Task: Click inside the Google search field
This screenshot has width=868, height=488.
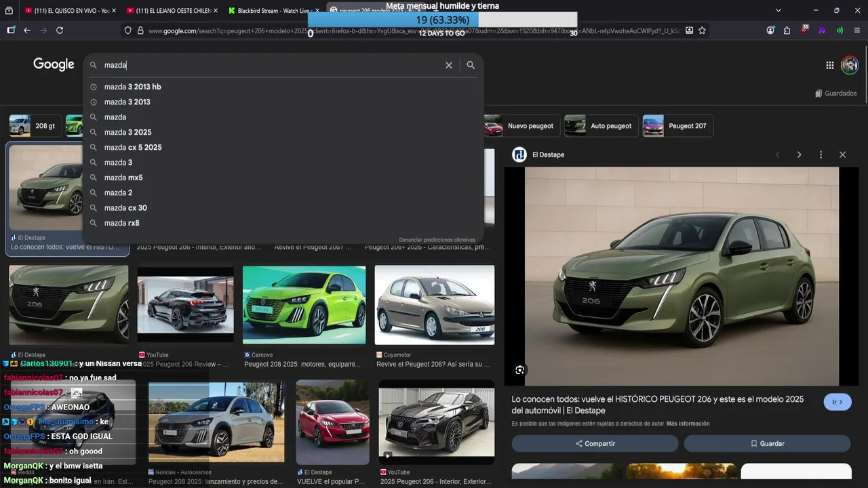Action: 271,65
